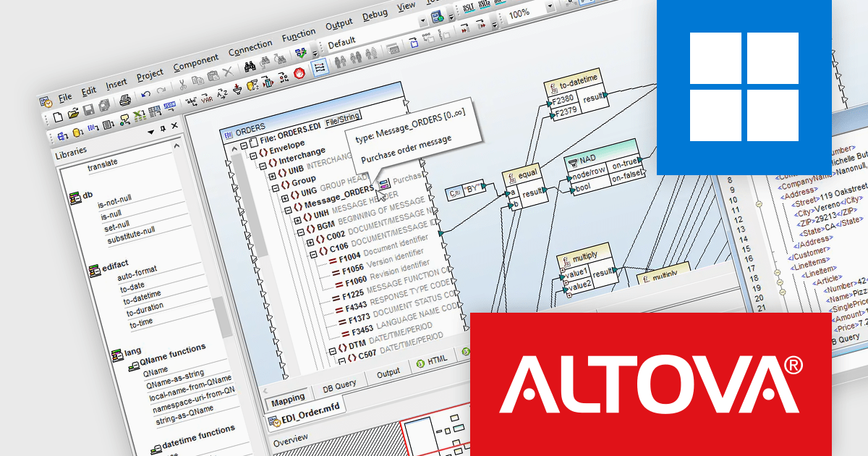Screen dimensions: 868x456
Task: Expand the UNB tree node
Action: point(272,175)
